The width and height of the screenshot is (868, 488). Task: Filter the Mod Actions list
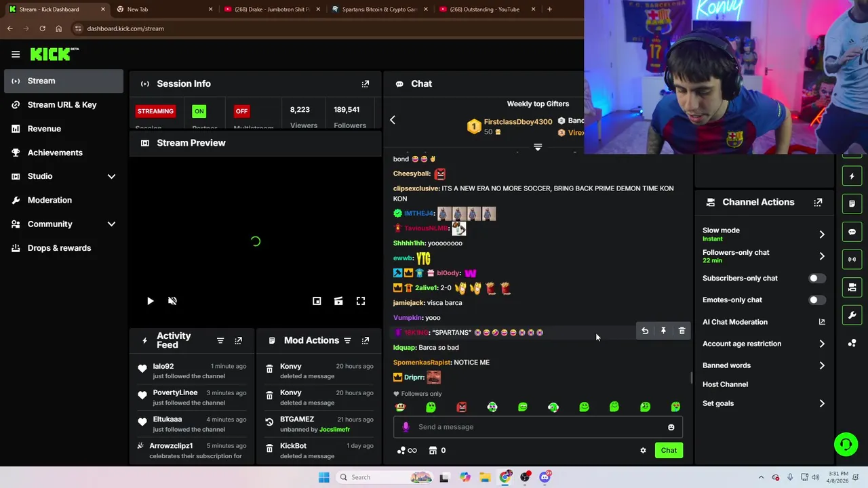click(347, 340)
